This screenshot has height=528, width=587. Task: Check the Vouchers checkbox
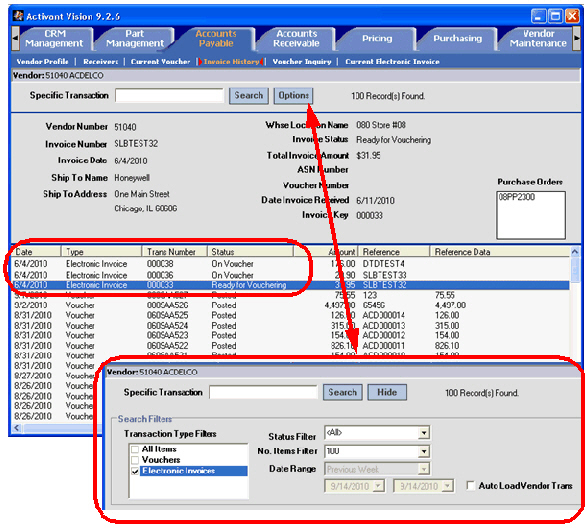tap(135, 460)
